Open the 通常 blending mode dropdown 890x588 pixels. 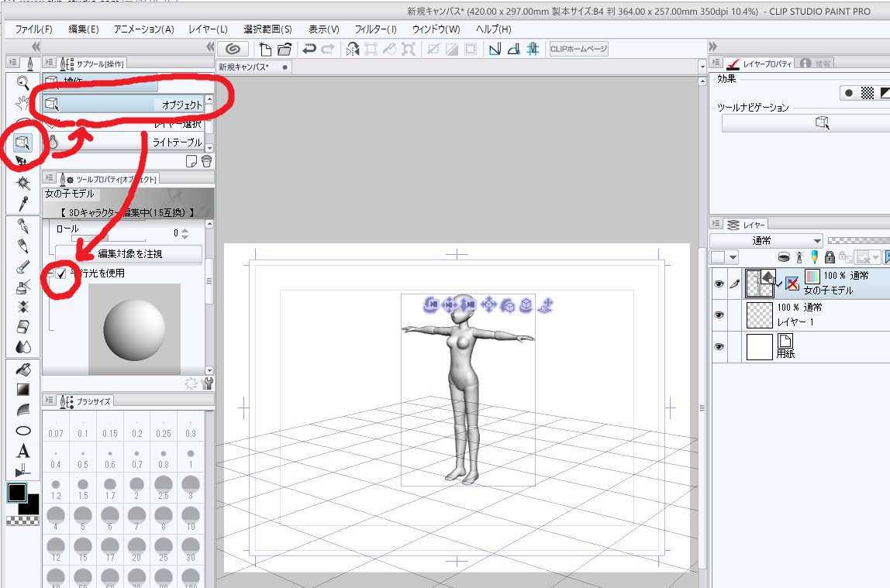766,240
